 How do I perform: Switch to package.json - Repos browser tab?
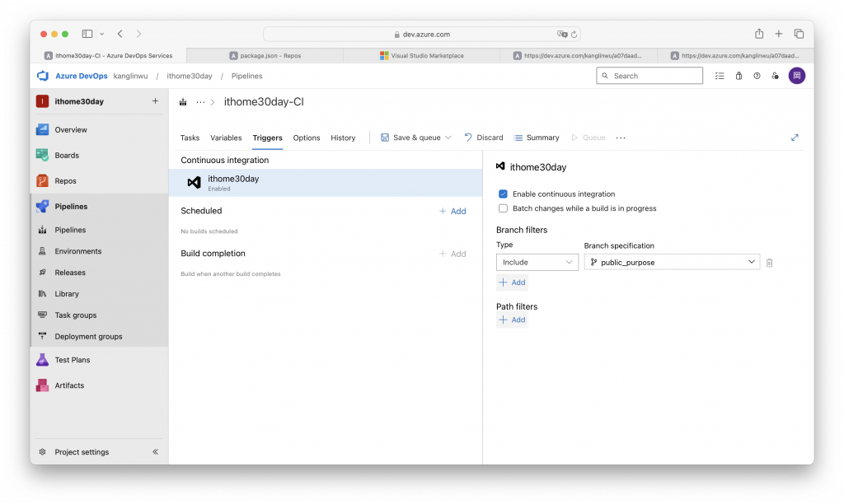tap(265, 55)
